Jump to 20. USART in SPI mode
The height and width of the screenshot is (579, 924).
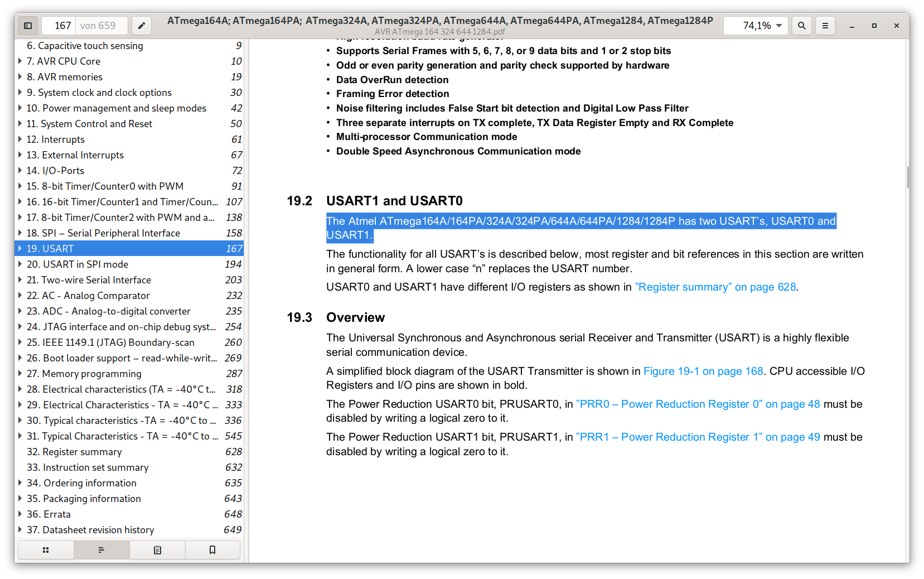pyautogui.click(x=129, y=264)
